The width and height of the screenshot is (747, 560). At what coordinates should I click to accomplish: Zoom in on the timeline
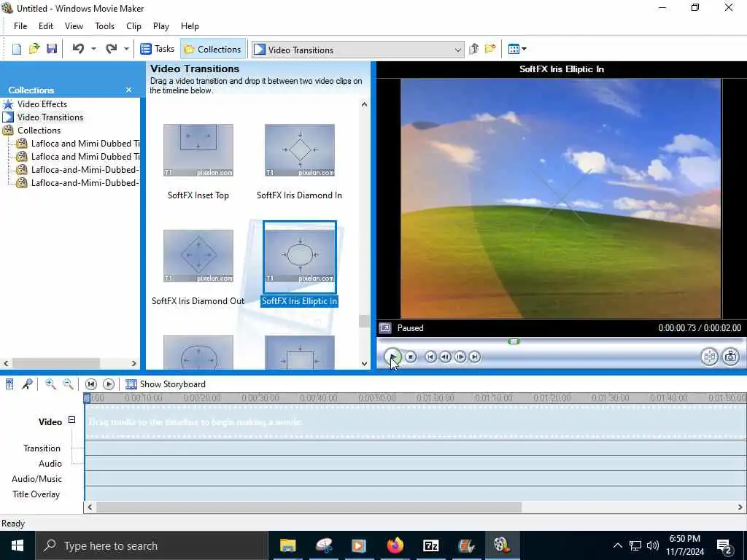50,384
